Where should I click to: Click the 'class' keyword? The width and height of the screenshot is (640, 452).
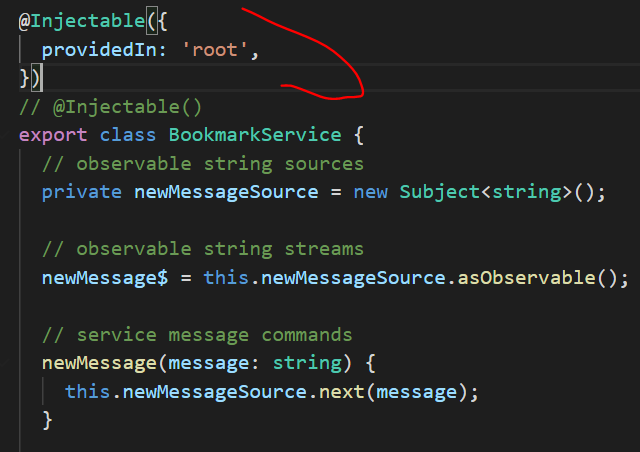(128, 135)
